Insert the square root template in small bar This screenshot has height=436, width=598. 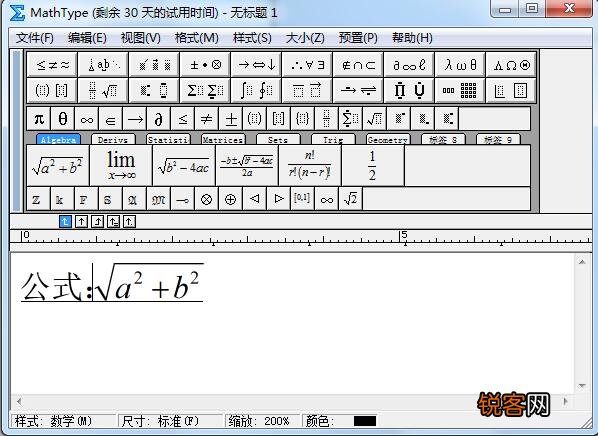(375, 119)
